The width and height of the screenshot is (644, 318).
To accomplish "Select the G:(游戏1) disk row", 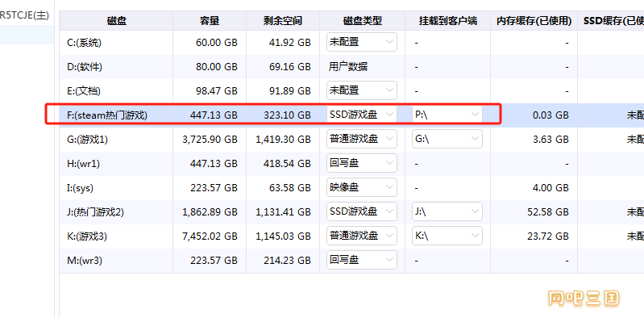I will click(x=351, y=139).
